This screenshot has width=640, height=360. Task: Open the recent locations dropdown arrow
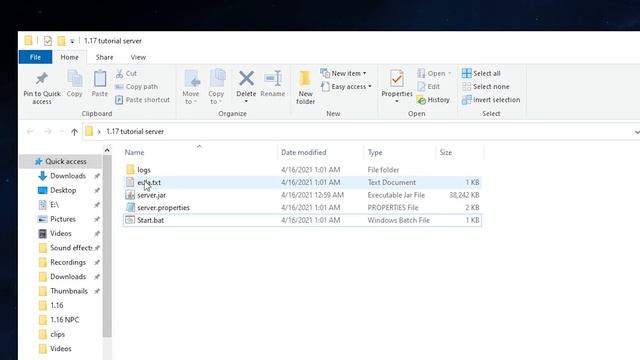click(x=62, y=131)
